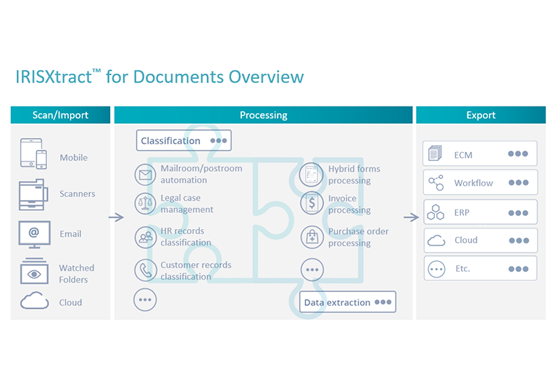558x392 pixels.
Task: Click the Email @ monitor icon
Action: point(34,233)
